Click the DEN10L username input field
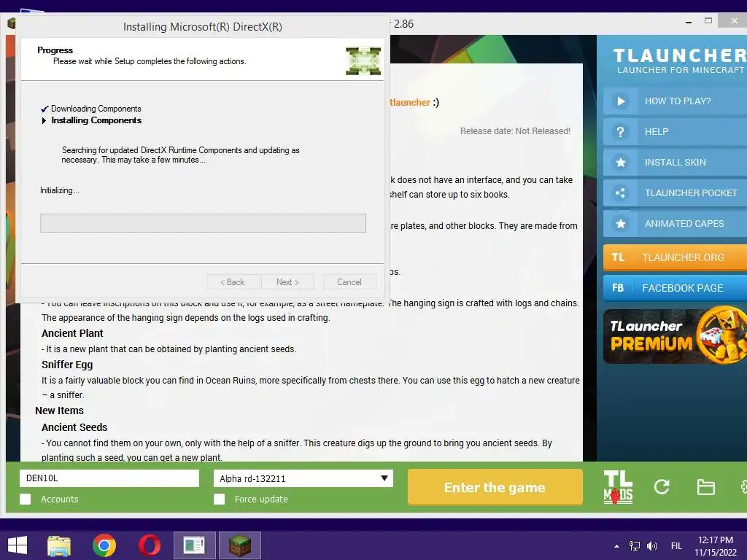 109,478
